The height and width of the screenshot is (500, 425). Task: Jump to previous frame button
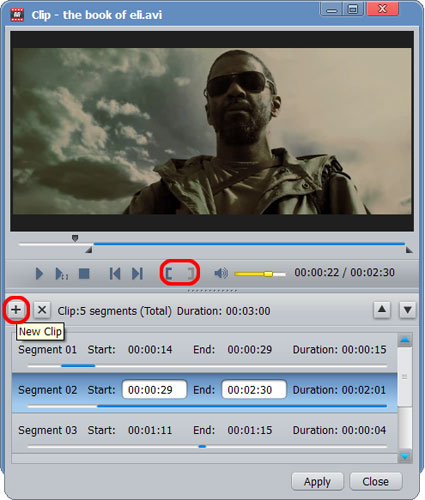(115, 274)
